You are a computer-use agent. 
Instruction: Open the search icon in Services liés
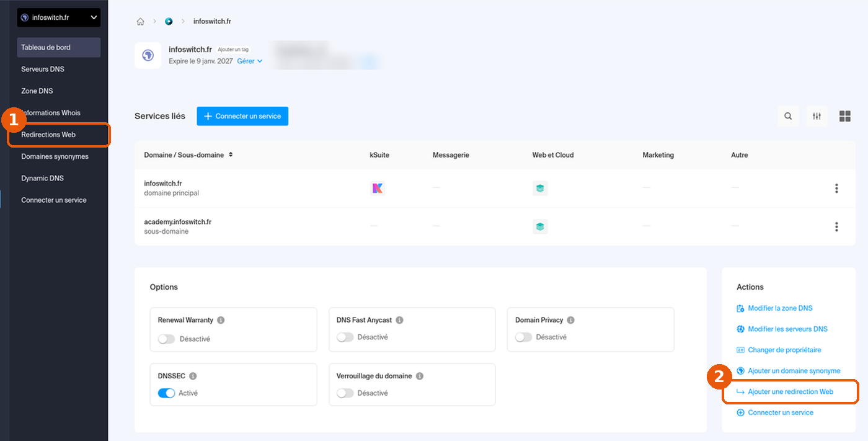click(x=788, y=116)
